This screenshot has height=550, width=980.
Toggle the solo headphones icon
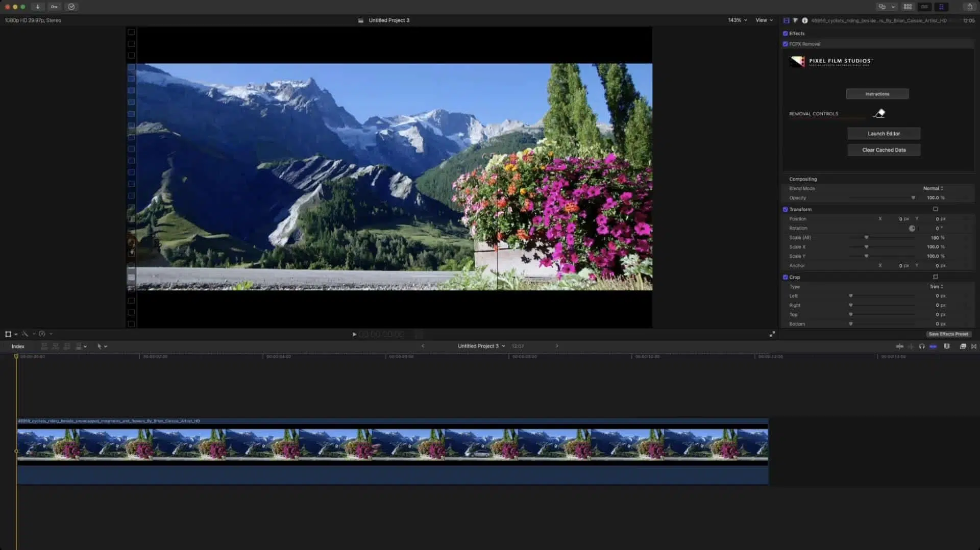tap(922, 346)
